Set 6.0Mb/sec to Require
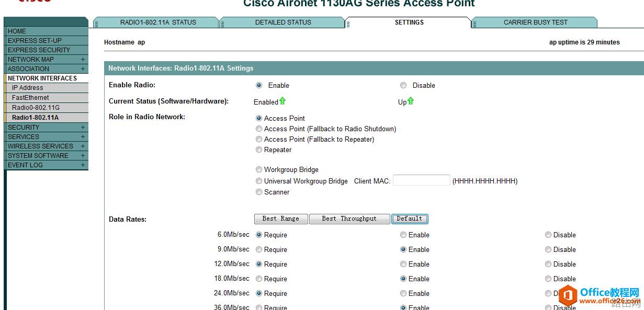Image resolution: width=644 pixels, height=310 pixels. (x=259, y=235)
